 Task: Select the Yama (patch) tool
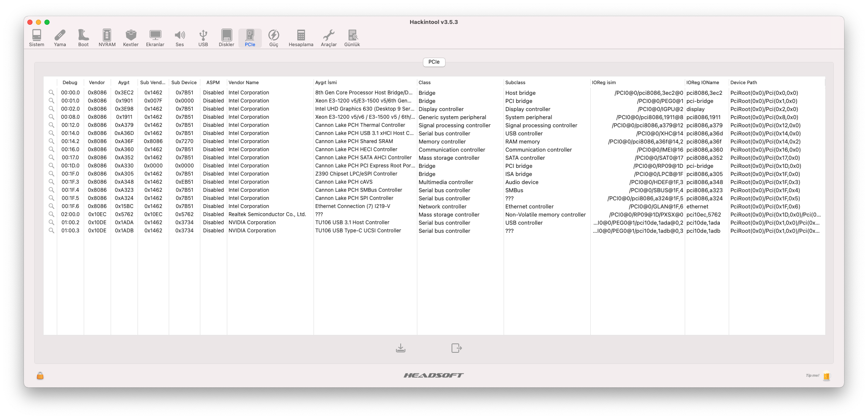click(x=60, y=38)
